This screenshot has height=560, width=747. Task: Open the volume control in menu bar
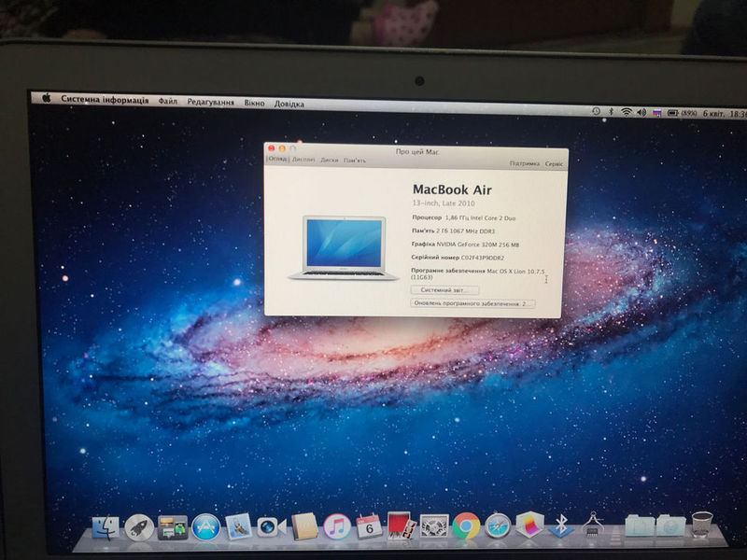(641, 113)
